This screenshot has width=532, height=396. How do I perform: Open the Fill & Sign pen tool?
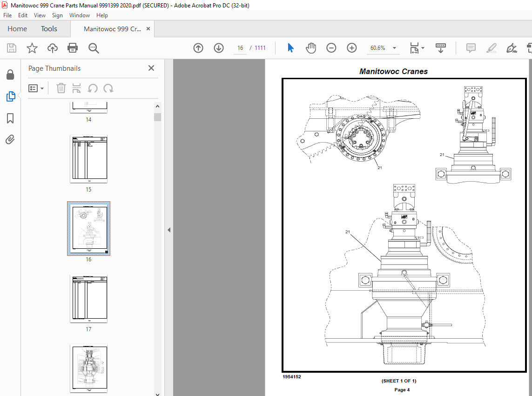coord(512,48)
